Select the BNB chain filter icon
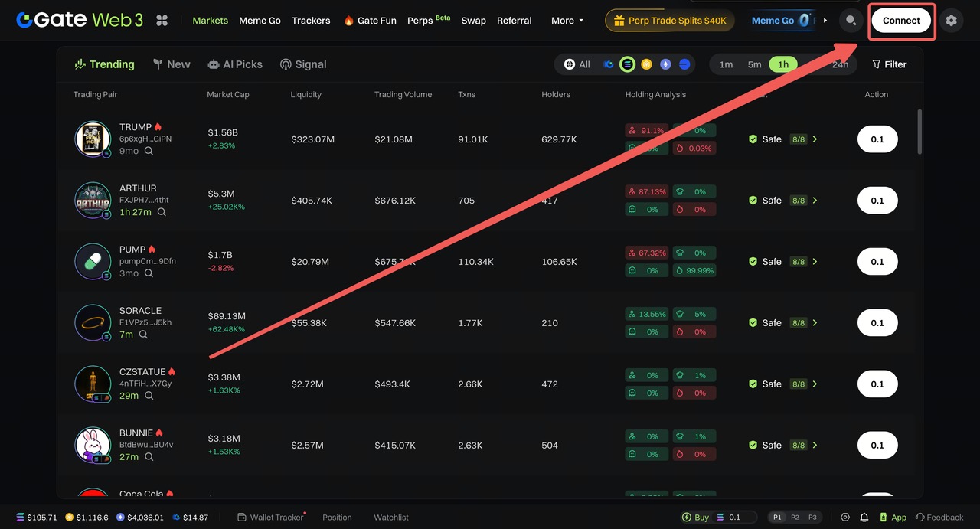The width and height of the screenshot is (980, 529). point(646,64)
